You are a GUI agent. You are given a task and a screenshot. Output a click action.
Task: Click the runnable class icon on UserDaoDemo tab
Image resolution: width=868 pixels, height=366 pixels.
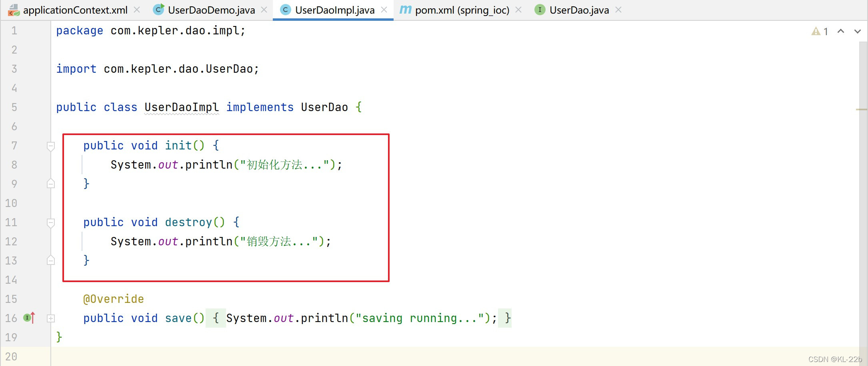point(159,10)
